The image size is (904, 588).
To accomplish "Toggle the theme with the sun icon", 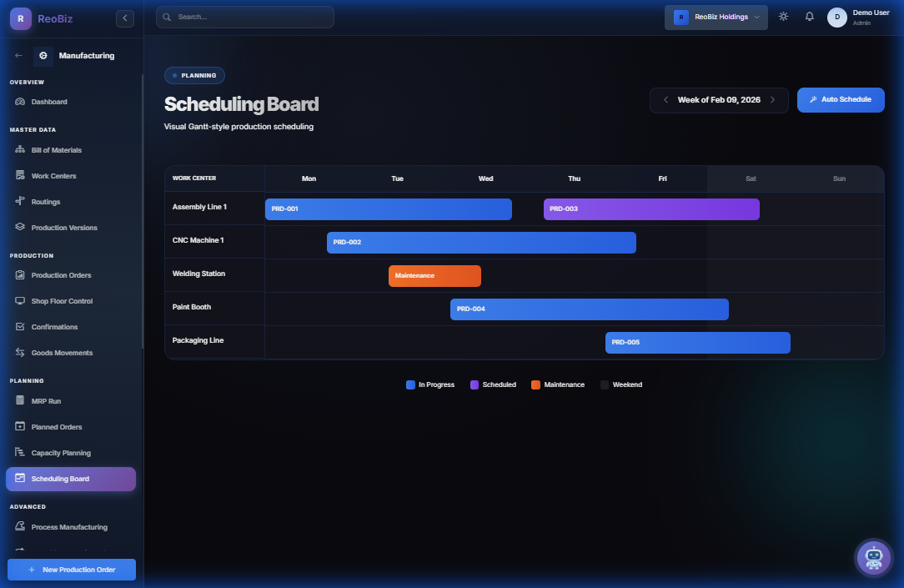I will [x=782, y=16].
